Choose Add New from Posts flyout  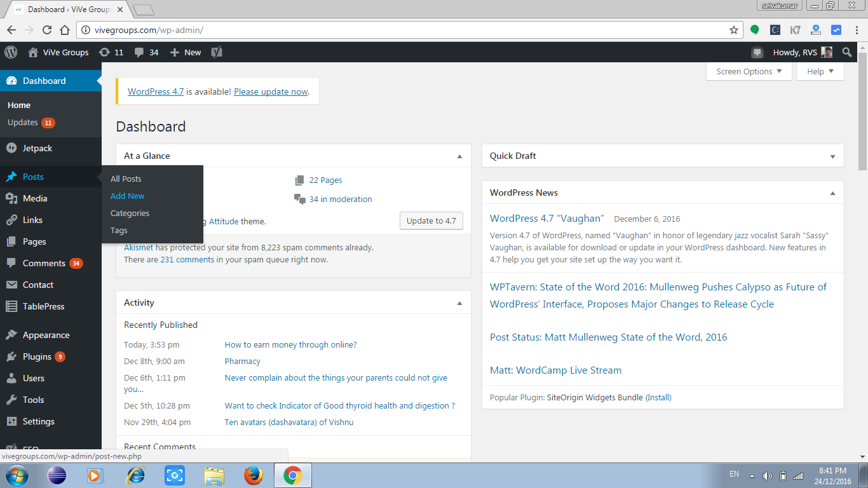coord(127,196)
